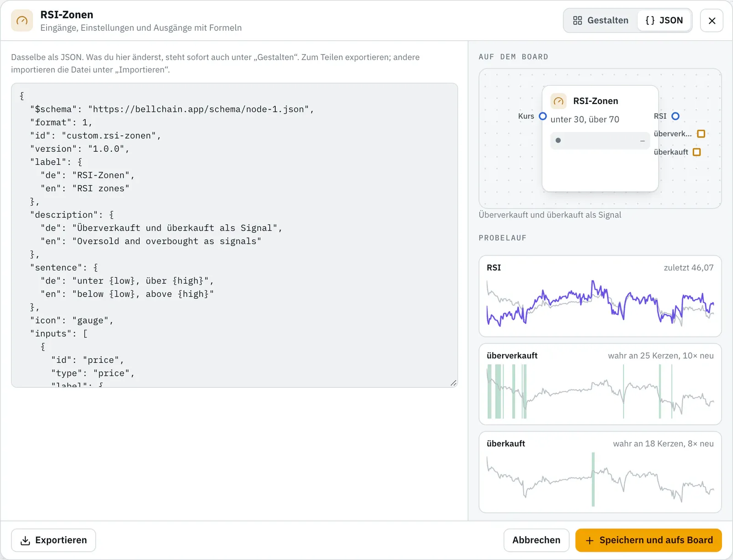Click the Kurs input port circle
The width and height of the screenshot is (733, 560).
tap(543, 116)
